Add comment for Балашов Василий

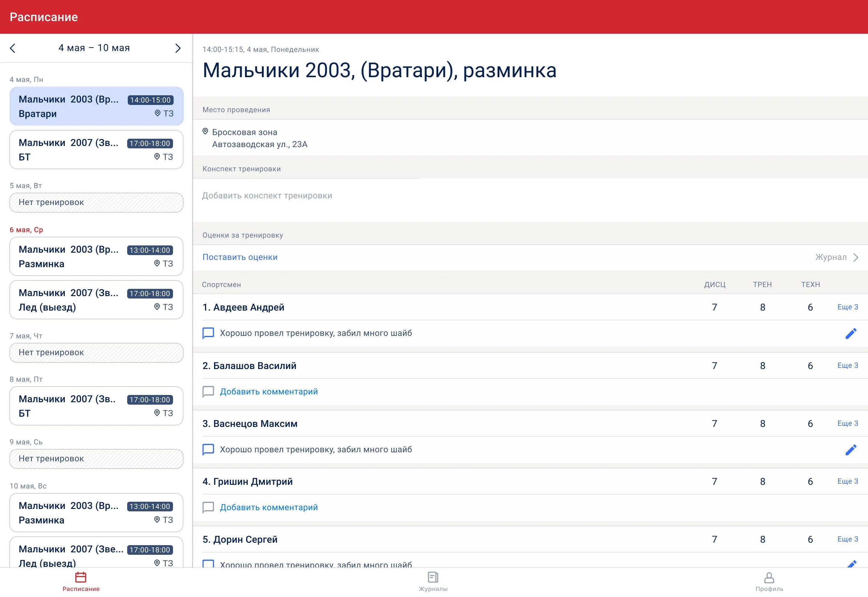pyautogui.click(x=269, y=392)
